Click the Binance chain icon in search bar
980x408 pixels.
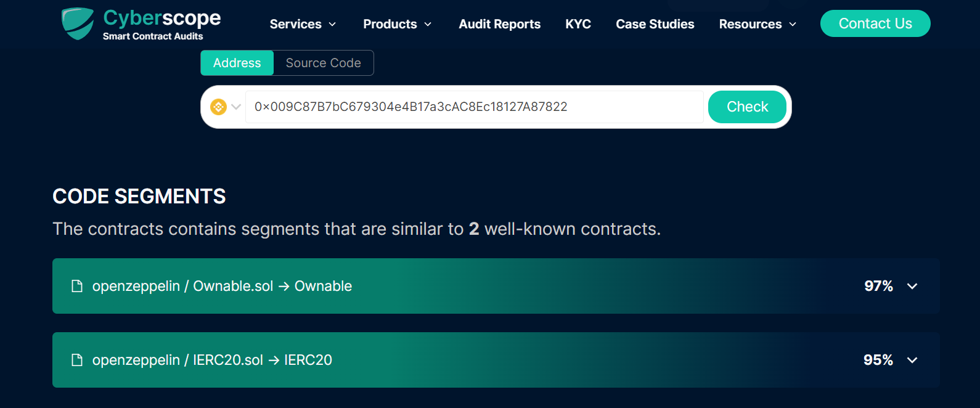tap(218, 107)
